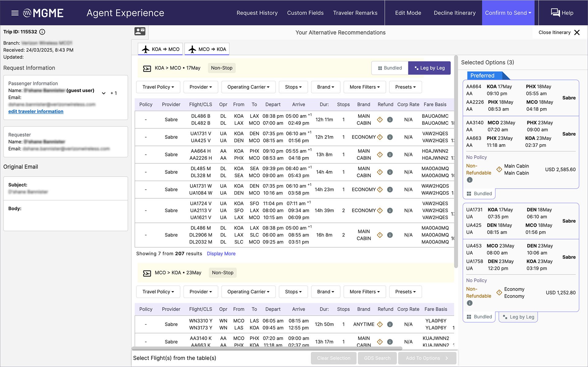Open the Help chat icon
Image resolution: width=588 pixels, height=367 pixels.
[x=555, y=13]
